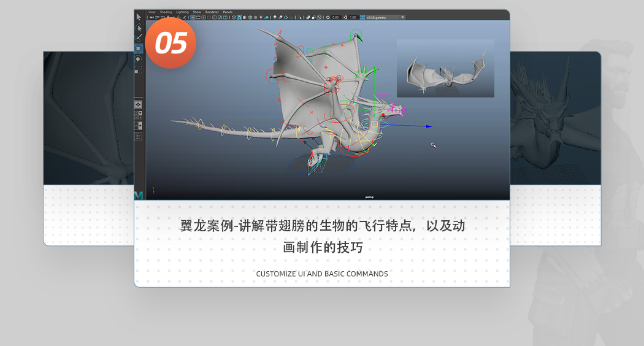This screenshot has height=346, width=644.
Task: Open the Shading menu in panel
Action: [166, 12]
